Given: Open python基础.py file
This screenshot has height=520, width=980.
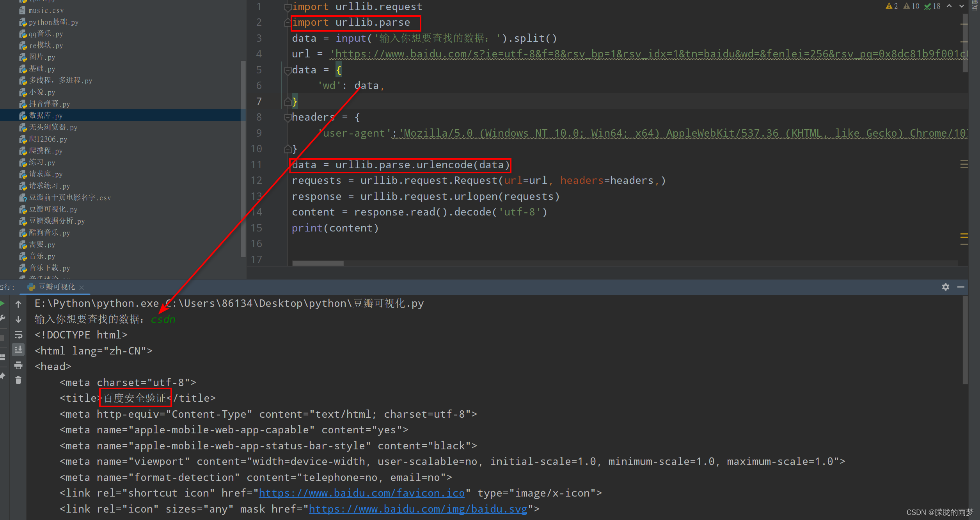Looking at the screenshot, I should tap(53, 22).
